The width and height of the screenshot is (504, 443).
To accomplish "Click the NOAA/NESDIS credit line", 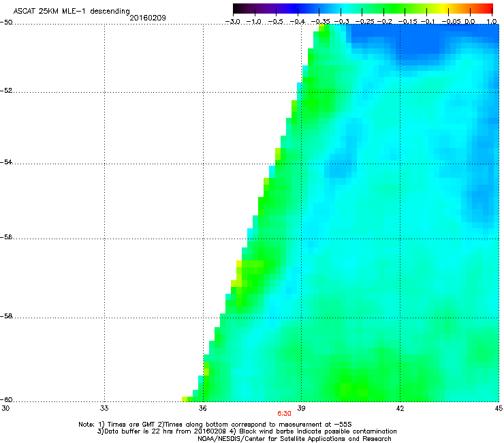I will coord(294,439).
